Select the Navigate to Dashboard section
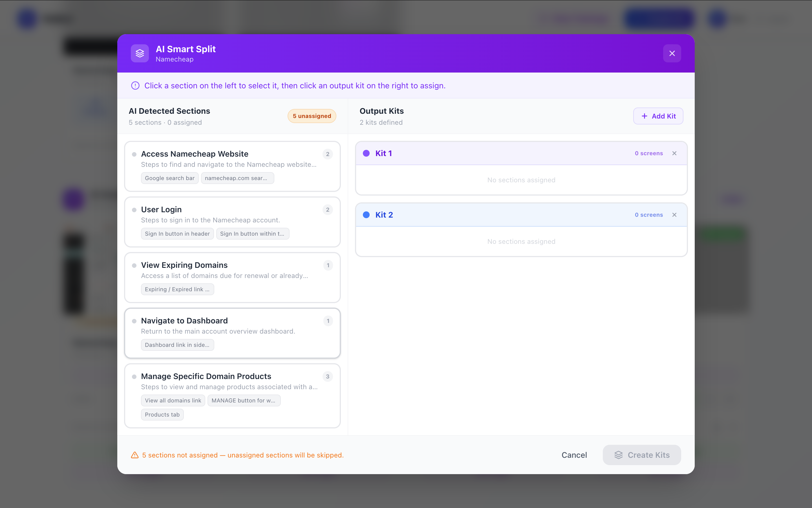The height and width of the screenshot is (508, 812). [232, 333]
